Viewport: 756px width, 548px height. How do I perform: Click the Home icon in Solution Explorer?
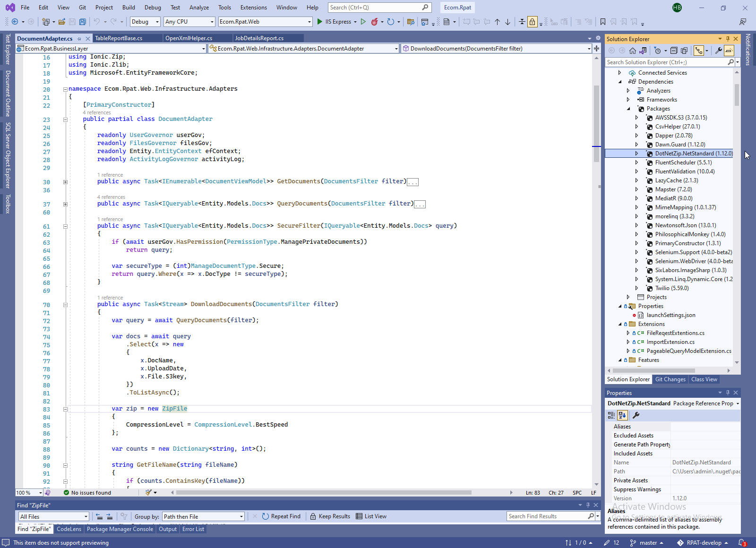[632, 51]
